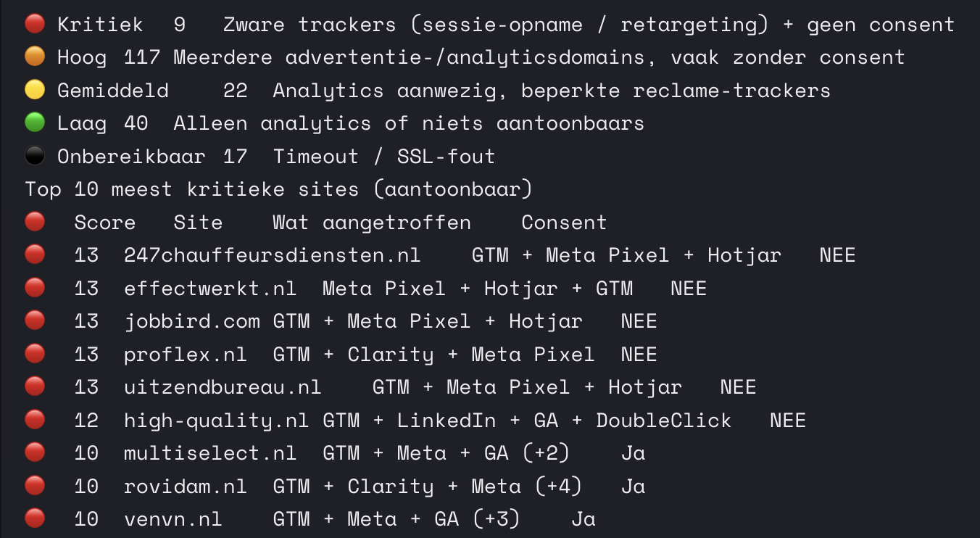980x538 pixels.
Task: Click the jobbird.com domain text
Action: coord(191,321)
